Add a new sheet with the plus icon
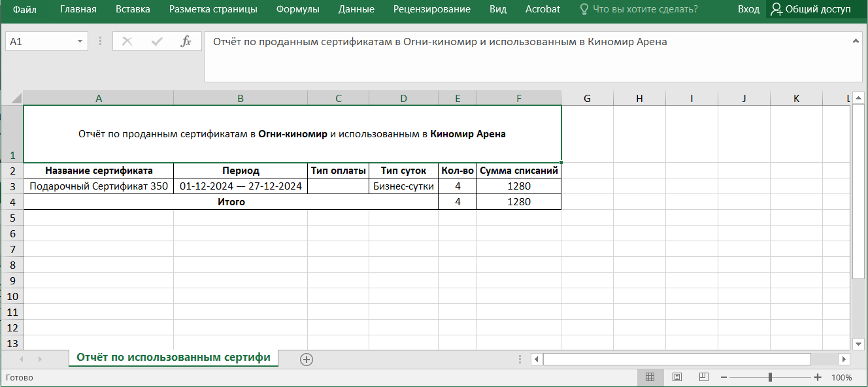Screen dimensions: 868x387 tap(307, 359)
